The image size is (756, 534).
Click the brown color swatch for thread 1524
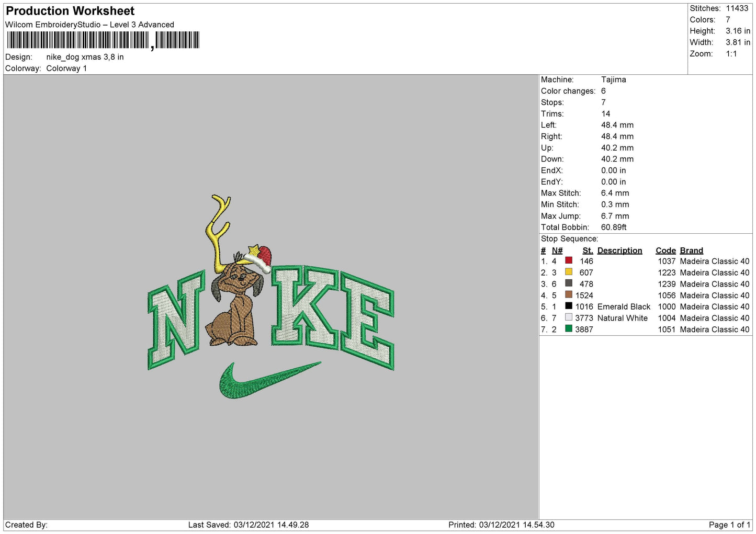point(569,294)
